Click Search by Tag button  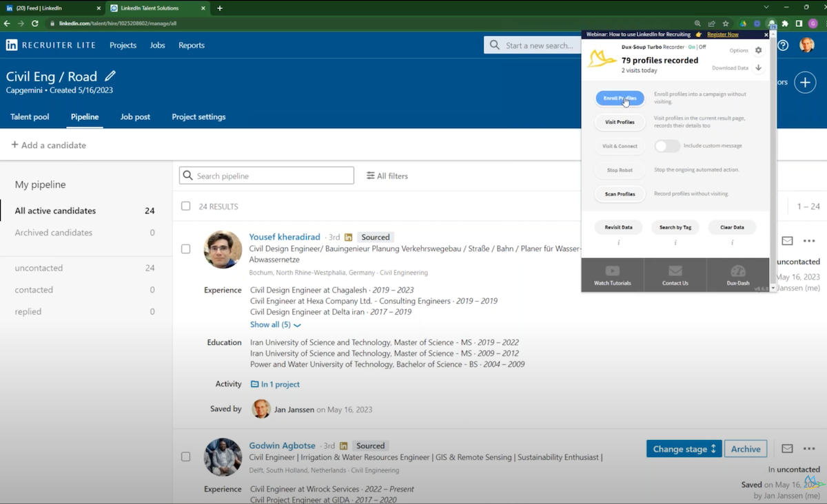(x=675, y=227)
